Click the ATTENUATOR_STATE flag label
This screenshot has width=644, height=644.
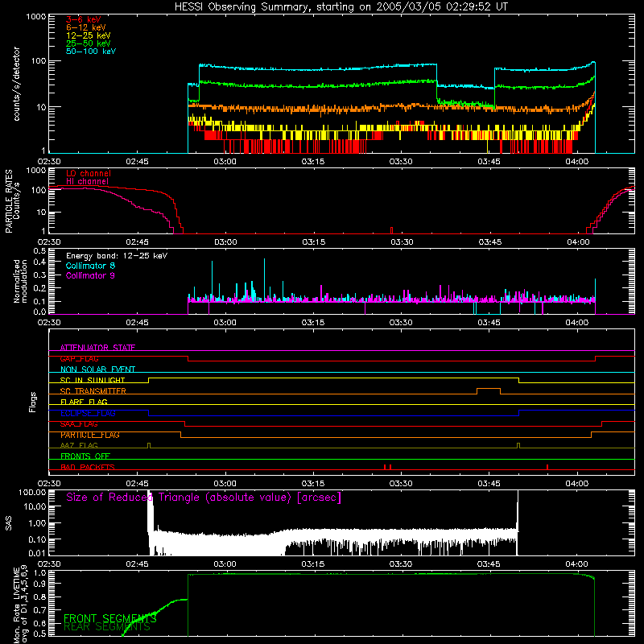[97, 348]
